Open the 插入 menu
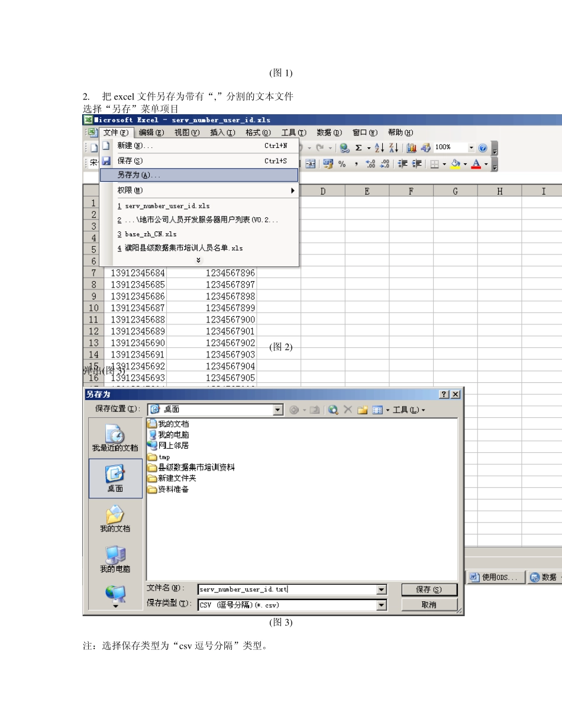Viewport: 562px width, 728px height. pos(222,133)
